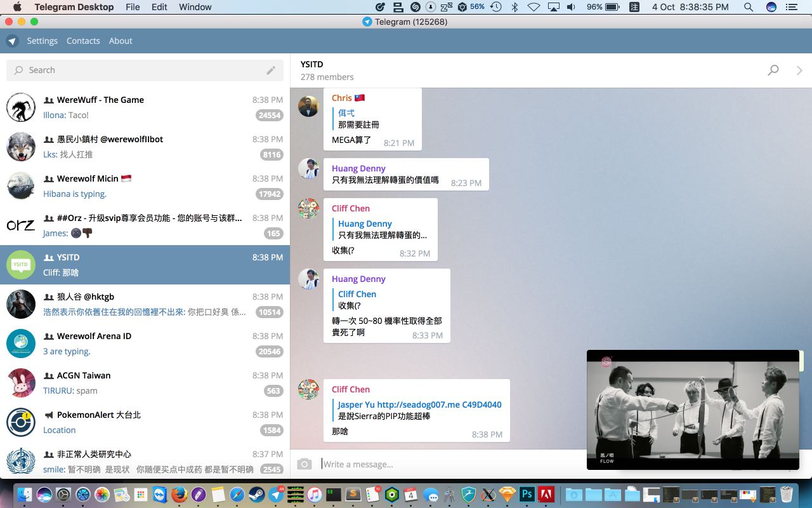
Task: Open the ##Orz chat row
Action: [145, 225]
